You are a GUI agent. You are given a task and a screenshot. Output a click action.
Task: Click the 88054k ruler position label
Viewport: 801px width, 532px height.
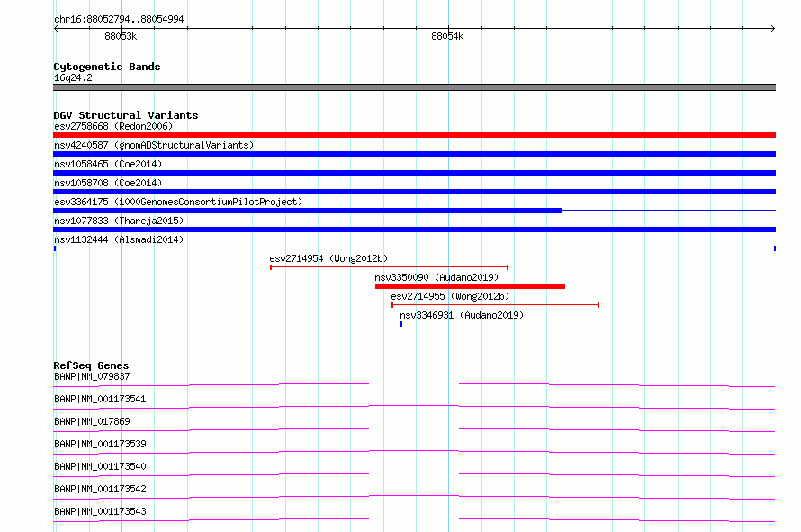pyautogui.click(x=447, y=36)
